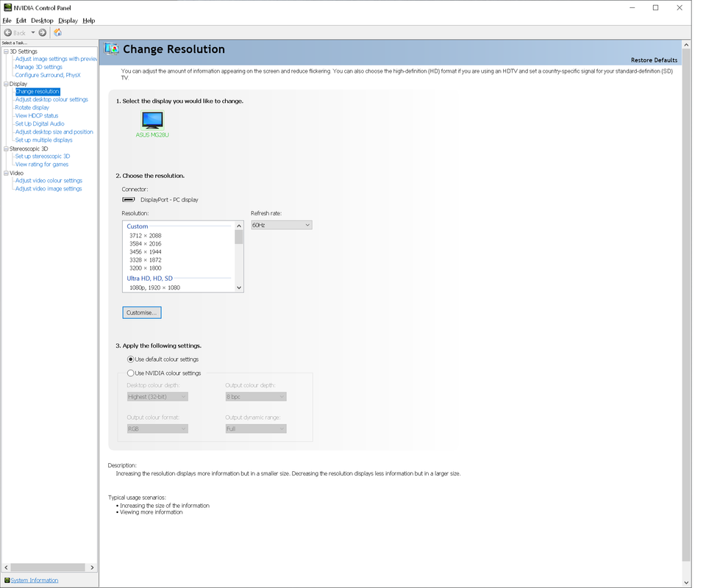This screenshot has height=588, width=706.
Task: Click the resolution list scrollbar thumb
Action: pos(239,237)
